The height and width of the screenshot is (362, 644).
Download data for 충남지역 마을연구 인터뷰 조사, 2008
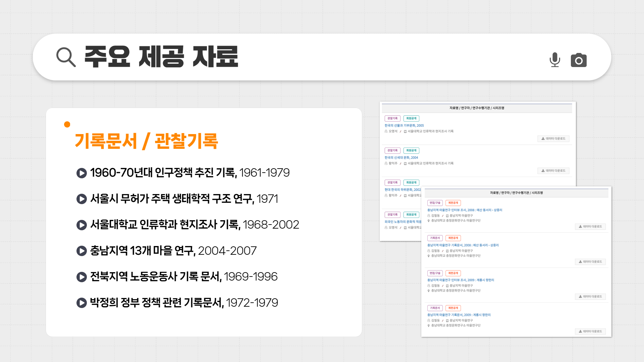(x=590, y=227)
